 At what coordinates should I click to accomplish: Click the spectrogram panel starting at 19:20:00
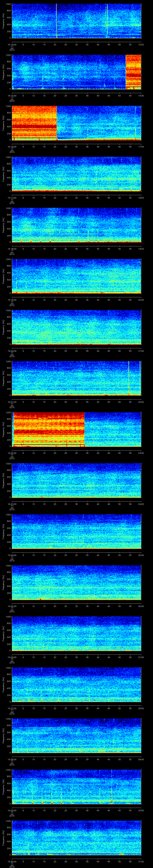pyautogui.click(x=77, y=327)
